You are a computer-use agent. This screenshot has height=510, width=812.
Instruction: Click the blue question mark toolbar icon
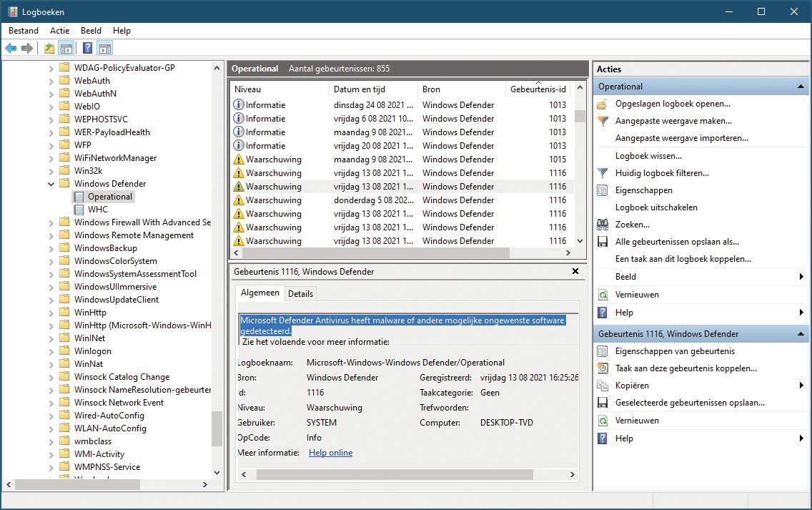pos(87,49)
